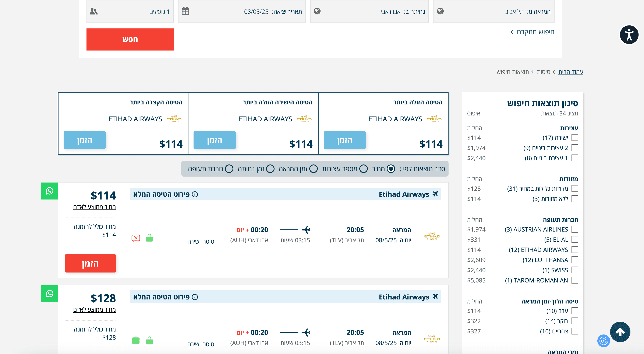Click the passengers icon in the search bar
Viewport: 644px width, 354px height.
pyautogui.click(x=93, y=11)
